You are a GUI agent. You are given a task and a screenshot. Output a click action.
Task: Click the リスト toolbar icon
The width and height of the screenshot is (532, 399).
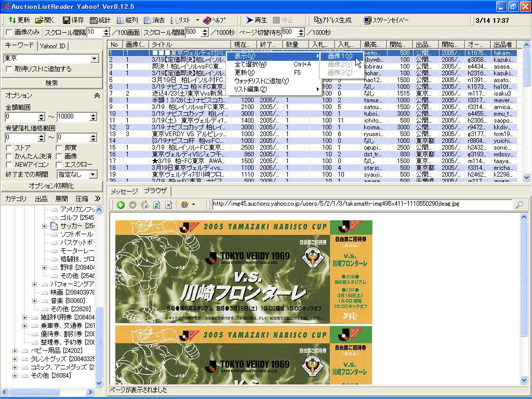click(x=181, y=20)
